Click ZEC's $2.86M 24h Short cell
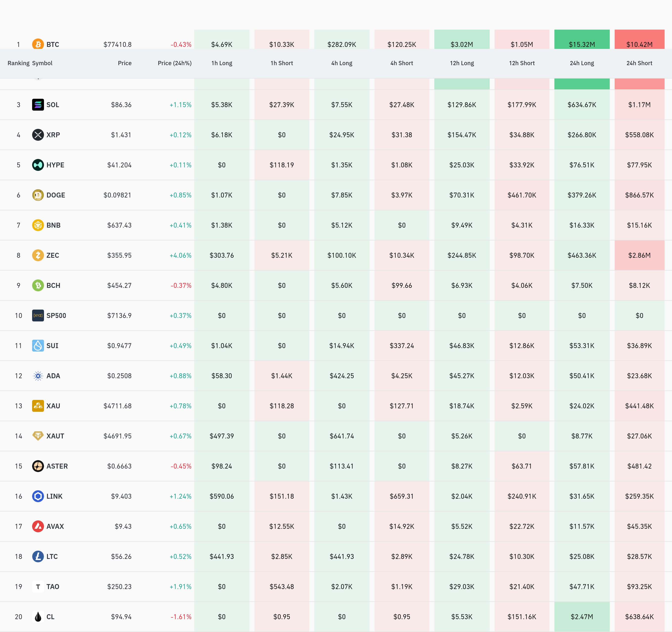 (x=639, y=255)
